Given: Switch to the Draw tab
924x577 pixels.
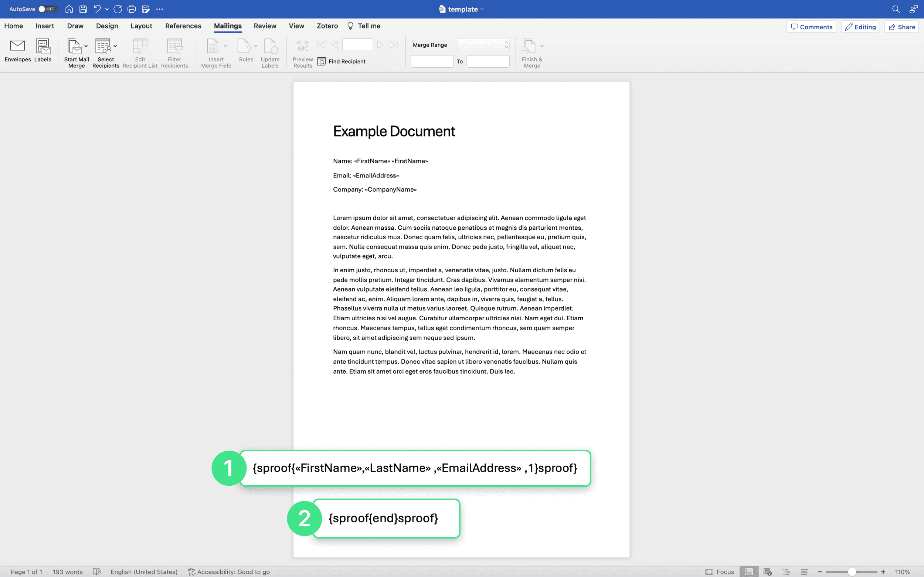Looking at the screenshot, I should pyautogui.click(x=75, y=26).
